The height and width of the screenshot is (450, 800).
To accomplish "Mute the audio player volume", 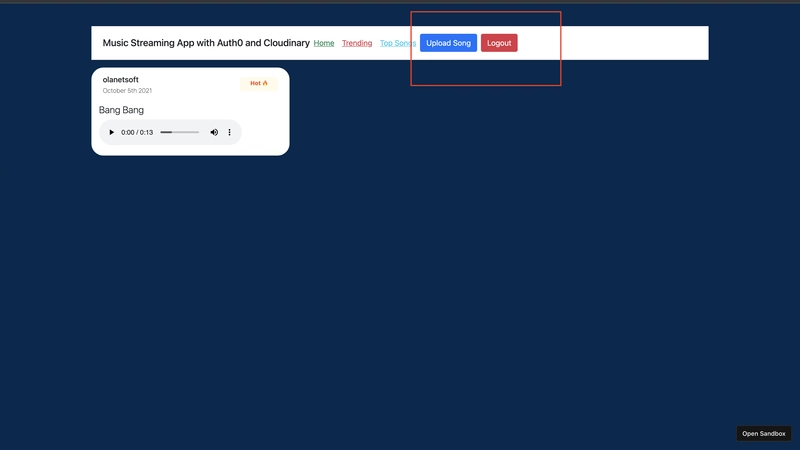I will pyautogui.click(x=214, y=132).
